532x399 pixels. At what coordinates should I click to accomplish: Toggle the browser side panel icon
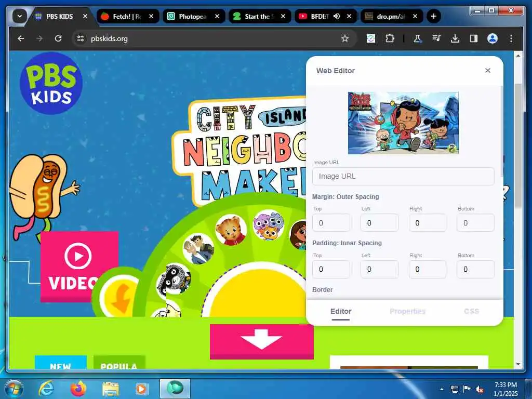474,38
